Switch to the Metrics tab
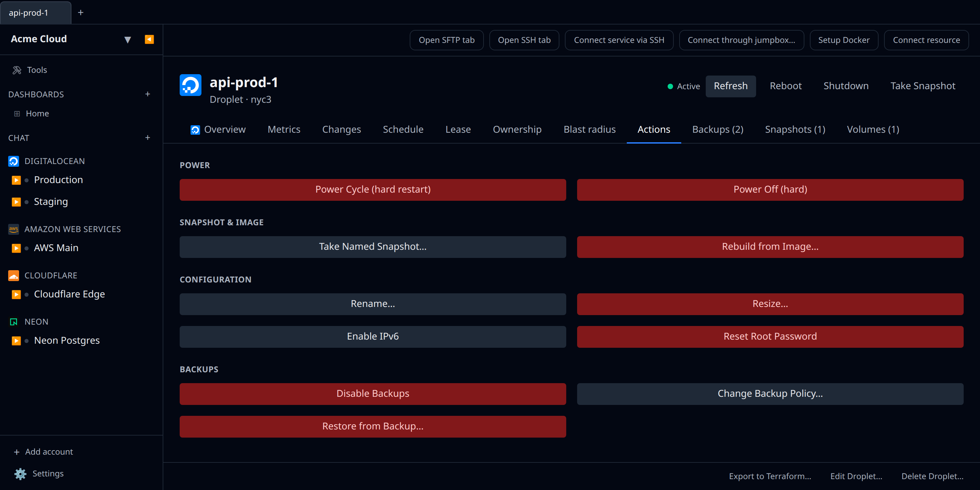The width and height of the screenshot is (980, 490). click(x=284, y=129)
